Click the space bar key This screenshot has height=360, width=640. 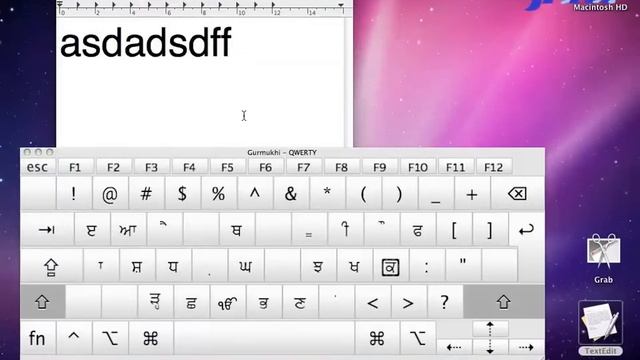(264, 338)
